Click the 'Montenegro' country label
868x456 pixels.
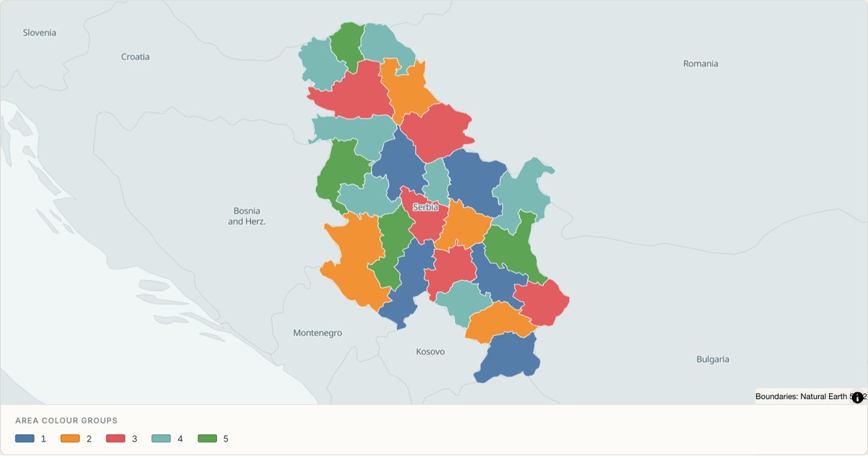point(318,333)
